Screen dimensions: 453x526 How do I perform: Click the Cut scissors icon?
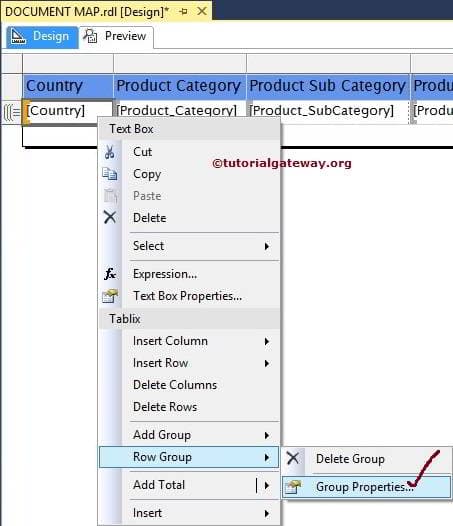[x=109, y=152]
